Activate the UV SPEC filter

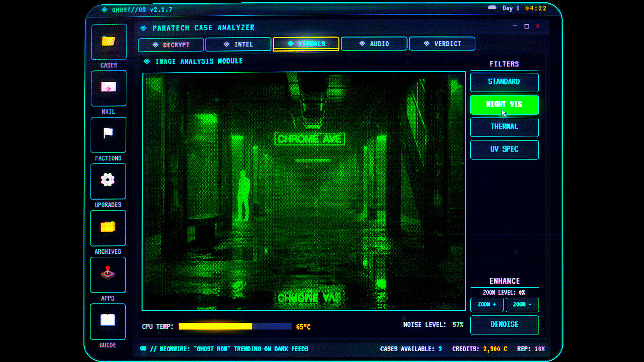[504, 149]
